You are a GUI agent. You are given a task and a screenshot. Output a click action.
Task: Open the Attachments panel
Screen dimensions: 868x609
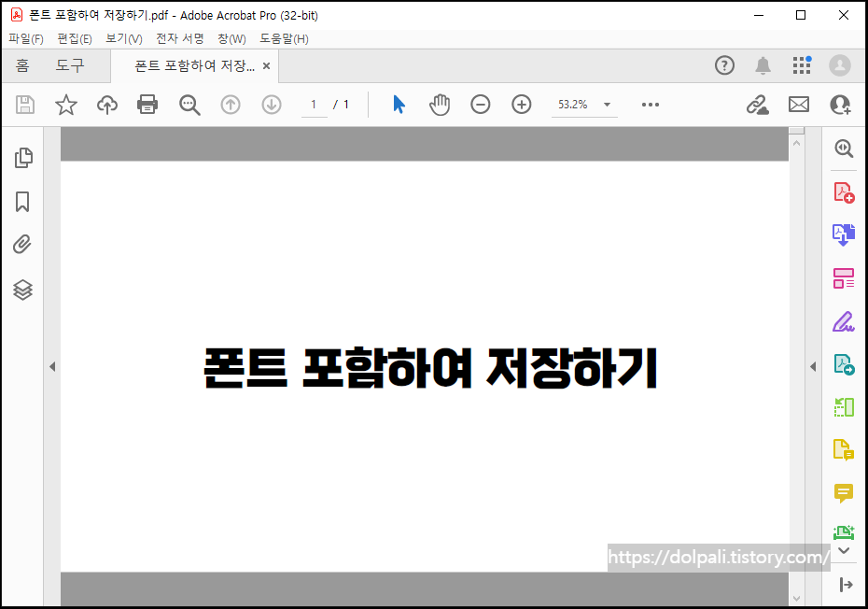22,244
